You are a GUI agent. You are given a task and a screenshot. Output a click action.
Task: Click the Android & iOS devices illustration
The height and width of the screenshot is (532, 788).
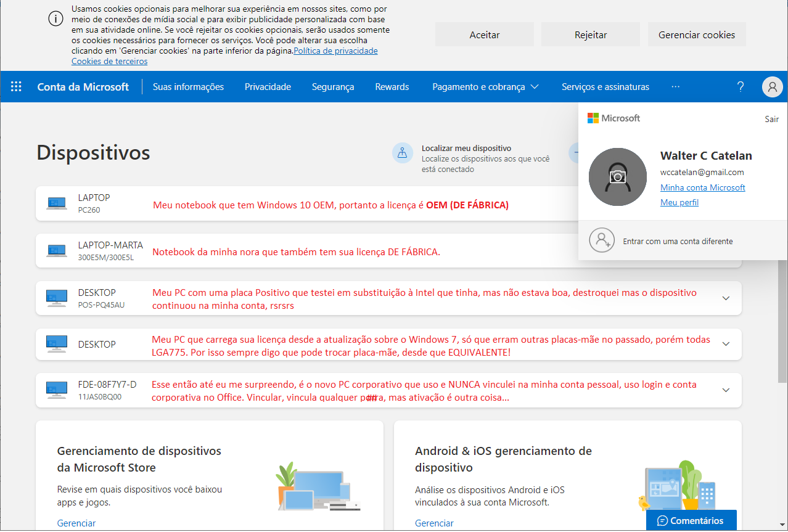point(678,486)
